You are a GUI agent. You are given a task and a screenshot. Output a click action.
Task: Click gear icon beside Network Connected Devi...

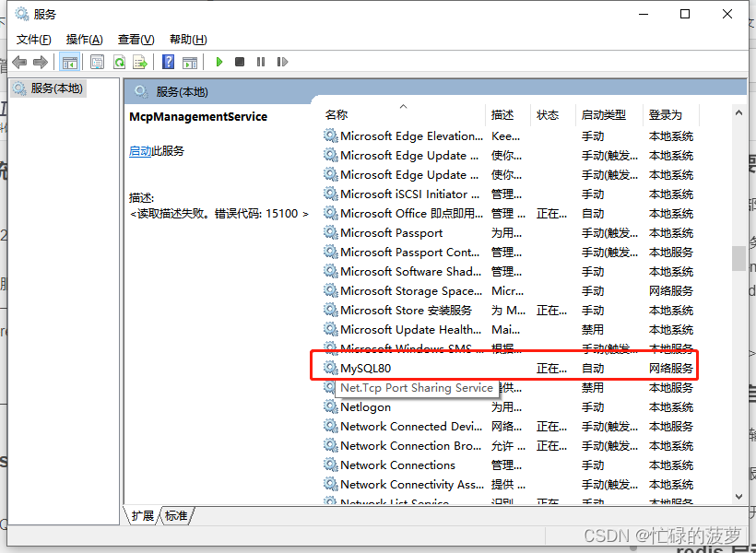coord(330,426)
